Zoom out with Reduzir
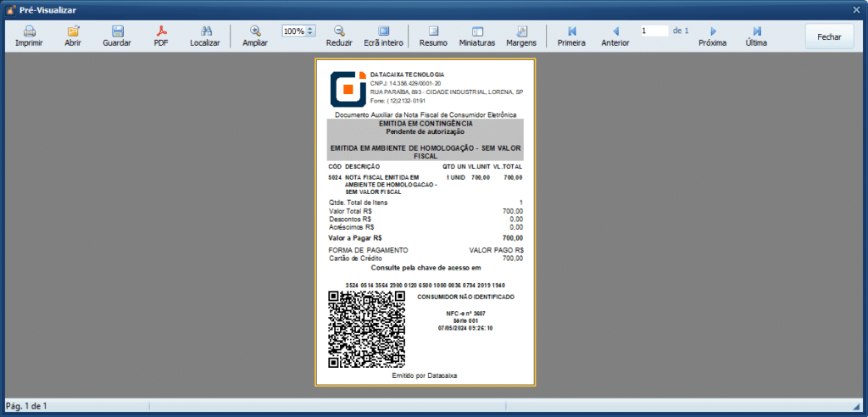Screen dimensions: 868x417 (x=339, y=36)
